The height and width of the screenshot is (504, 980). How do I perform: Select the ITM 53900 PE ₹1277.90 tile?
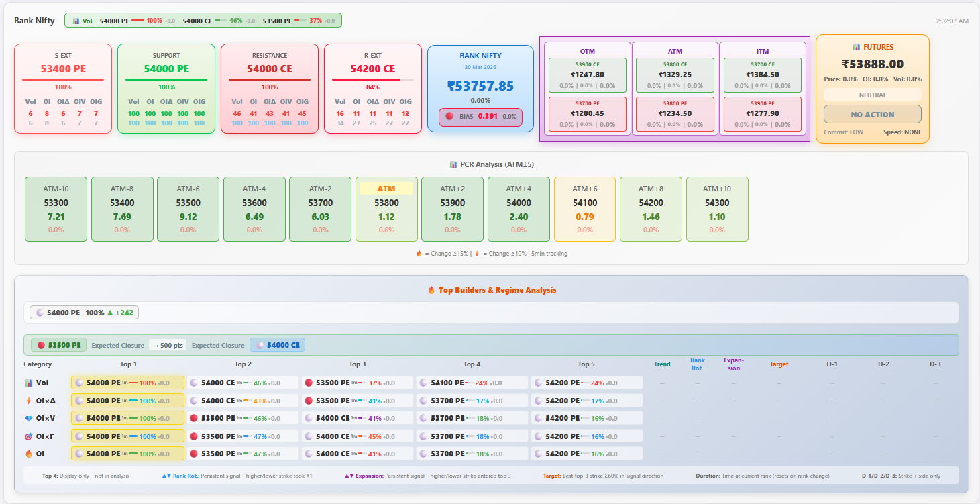pyautogui.click(x=763, y=113)
